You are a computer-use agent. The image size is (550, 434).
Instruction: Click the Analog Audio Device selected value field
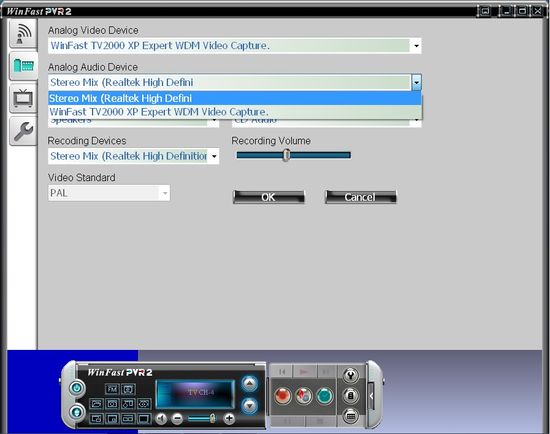click(x=229, y=83)
